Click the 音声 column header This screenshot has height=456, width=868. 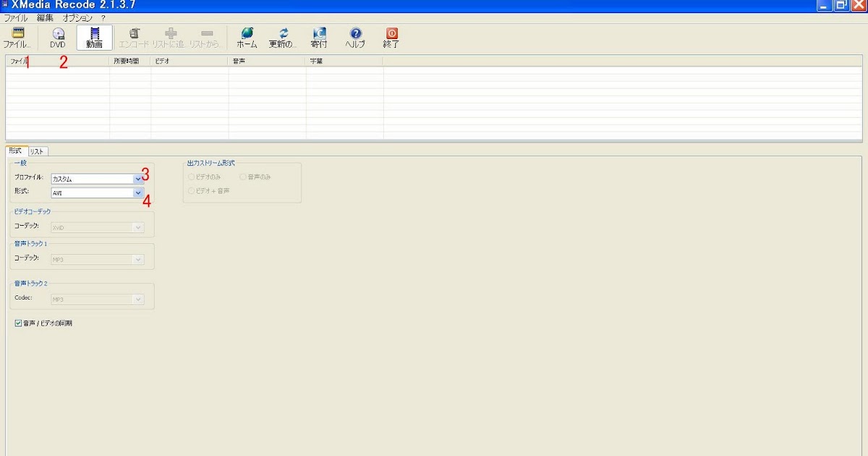pos(267,62)
